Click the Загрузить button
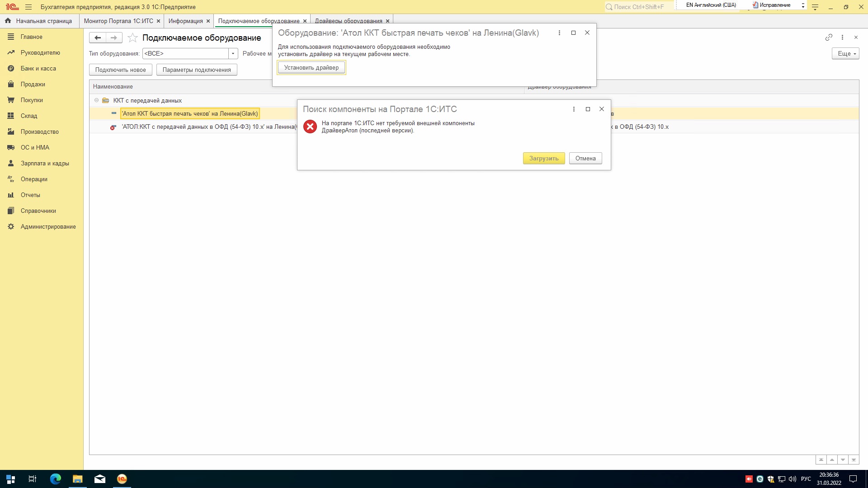Image resolution: width=868 pixels, height=488 pixels. tap(544, 158)
